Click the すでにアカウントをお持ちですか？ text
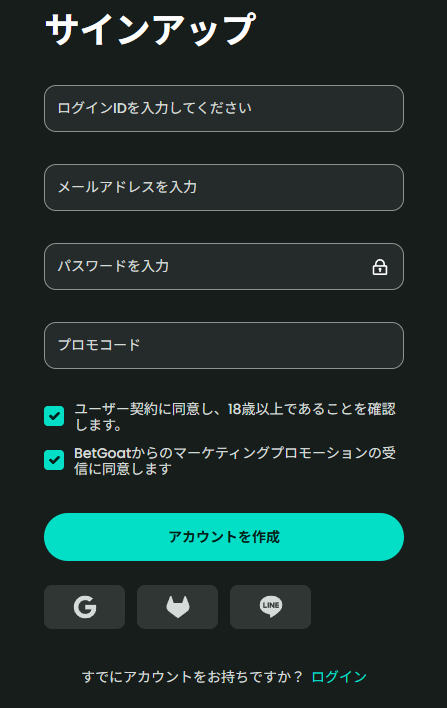 (x=192, y=677)
